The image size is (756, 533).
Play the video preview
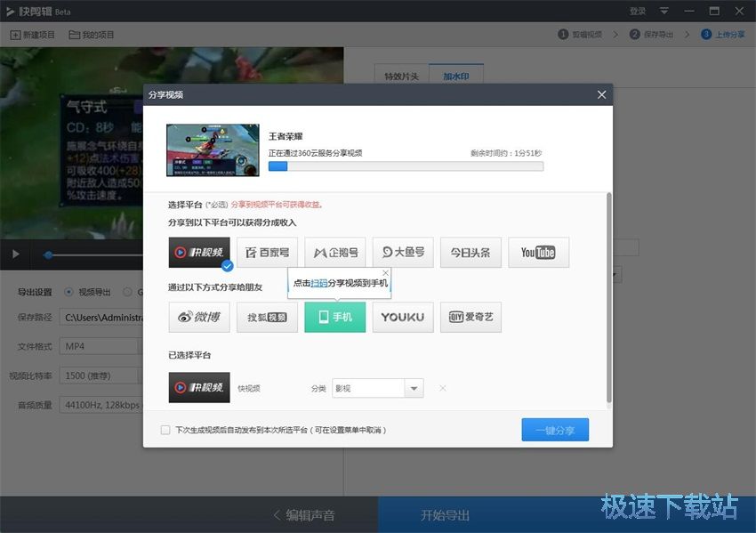[15, 254]
